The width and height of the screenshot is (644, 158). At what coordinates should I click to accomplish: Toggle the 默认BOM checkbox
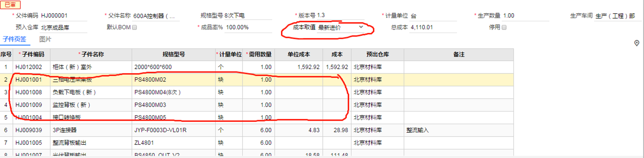tap(134, 28)
